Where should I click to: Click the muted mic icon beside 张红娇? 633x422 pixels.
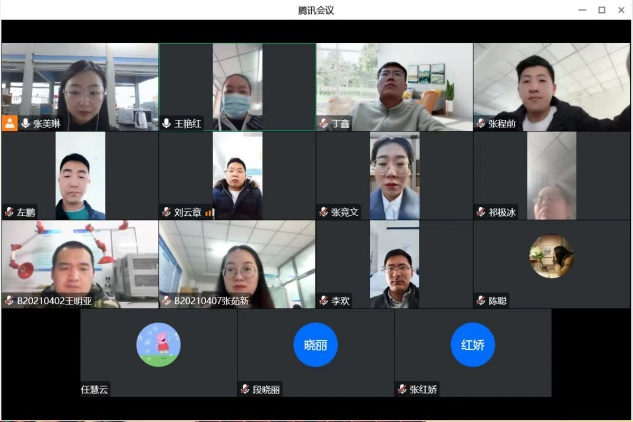click(x=402, y=389)
